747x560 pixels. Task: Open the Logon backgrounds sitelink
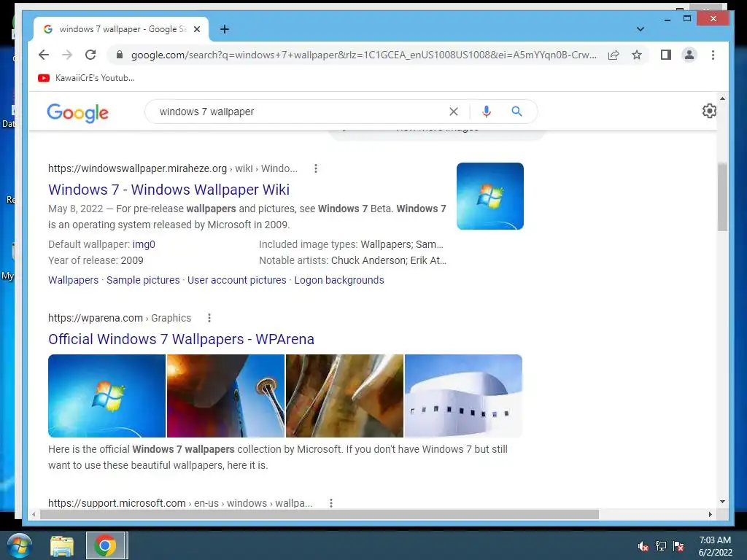pyautogui.click(x=338, y=280)
